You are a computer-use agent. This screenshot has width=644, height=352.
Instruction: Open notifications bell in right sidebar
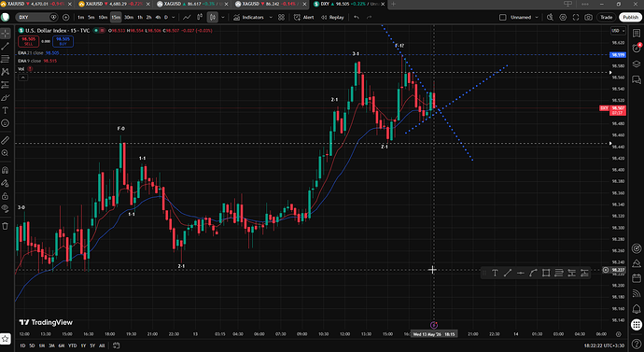click(x=637, y=308)
